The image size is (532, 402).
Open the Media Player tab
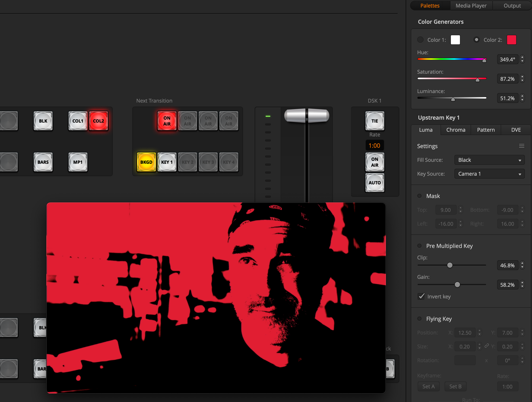pos(471,6)
